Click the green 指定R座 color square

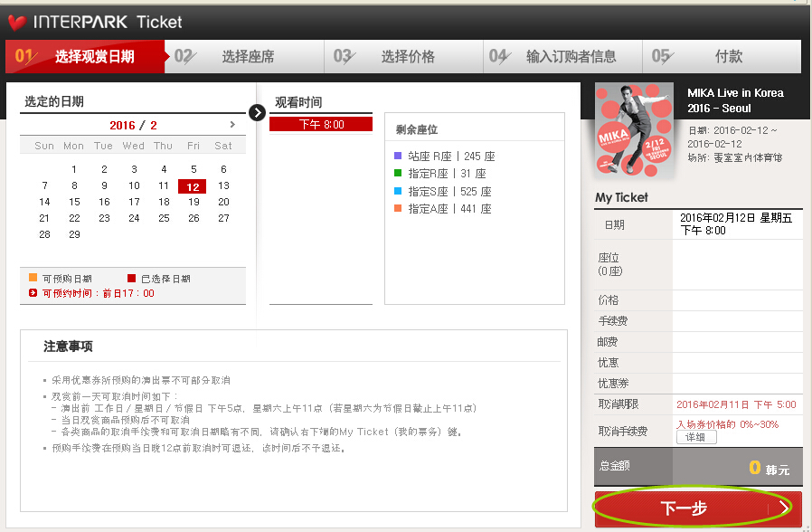coord(398,173)
